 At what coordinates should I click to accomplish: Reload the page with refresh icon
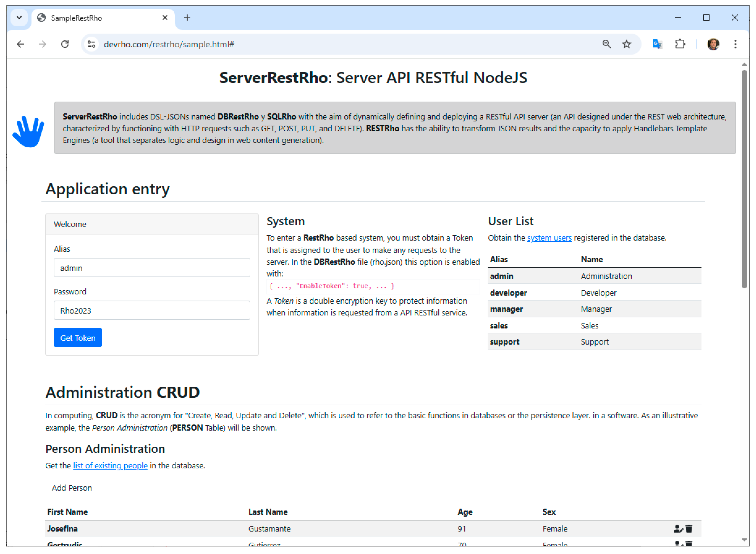point(65,44)
